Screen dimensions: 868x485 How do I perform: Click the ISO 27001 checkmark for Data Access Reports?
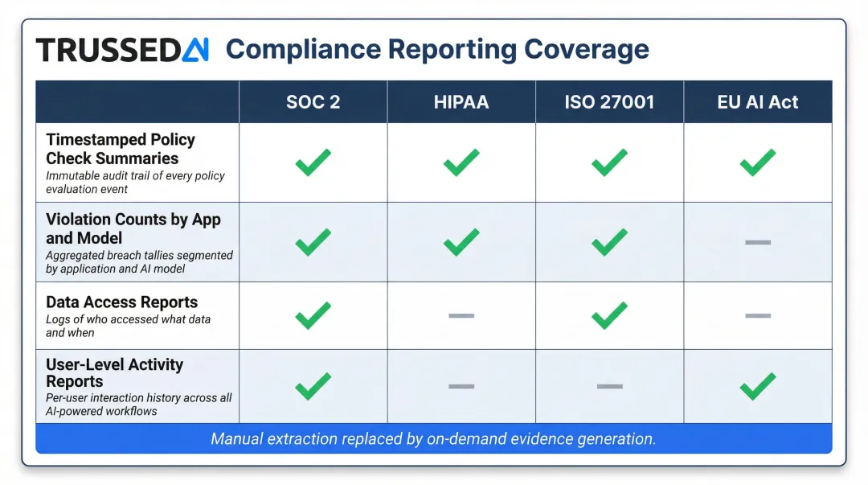pyautogui.click(x=608, y=315)
